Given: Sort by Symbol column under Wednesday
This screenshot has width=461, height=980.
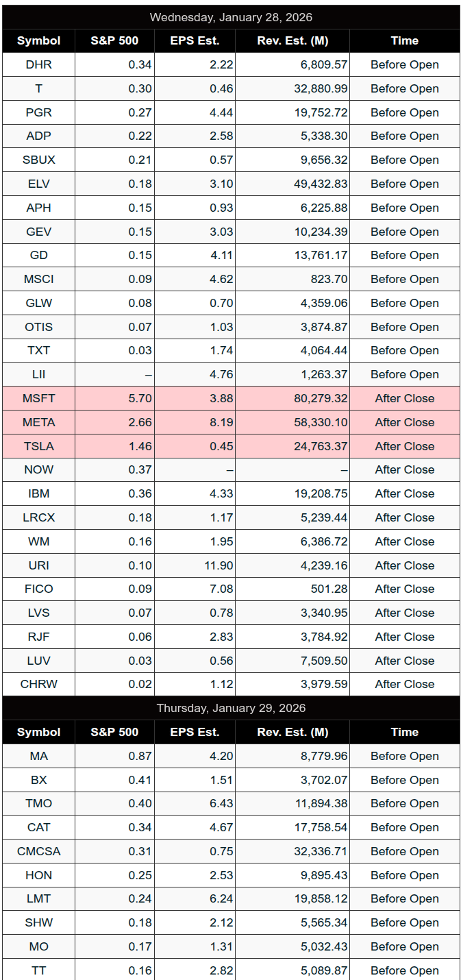Looking at the screenshot, I should (38, 40).
